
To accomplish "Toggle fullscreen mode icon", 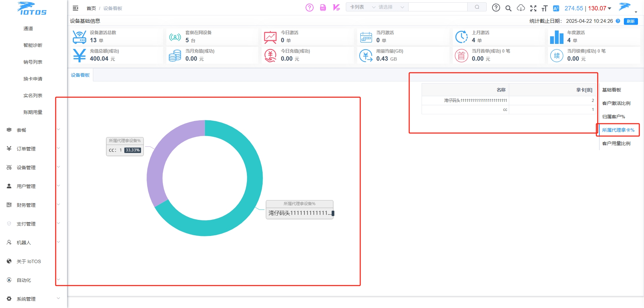I will pos(533,8).
